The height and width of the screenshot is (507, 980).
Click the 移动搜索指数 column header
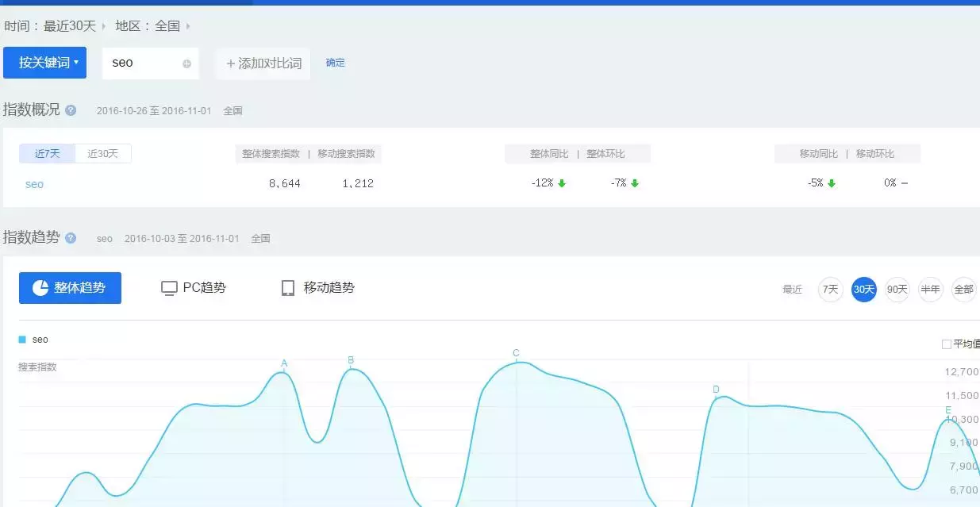click(346, 154)
